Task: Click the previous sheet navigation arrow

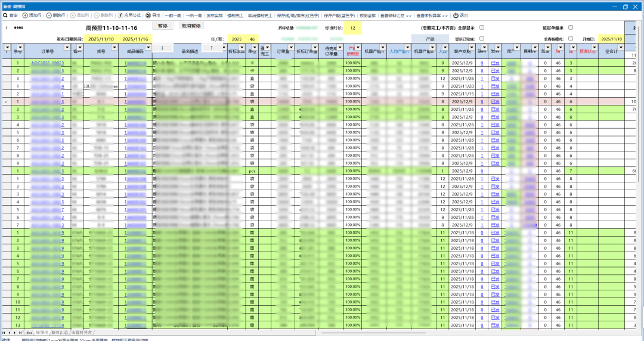Action: pyautogui.click(x=10, y=333)
